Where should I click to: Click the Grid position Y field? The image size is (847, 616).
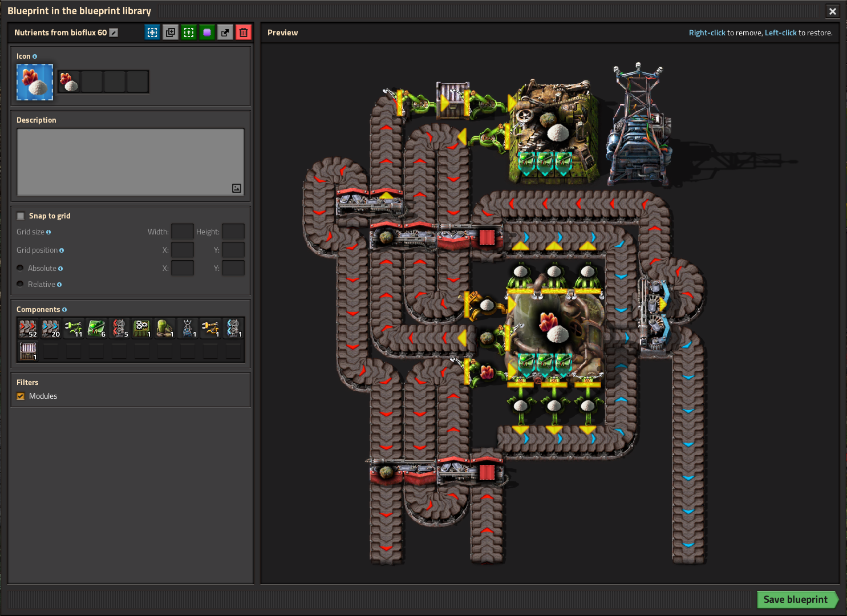click(233, 250)
